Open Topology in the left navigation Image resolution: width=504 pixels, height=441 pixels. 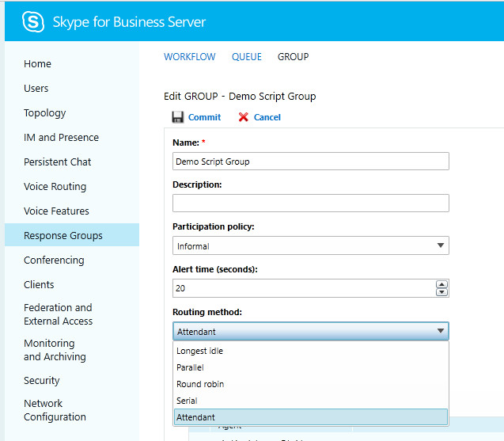(44, 113)
